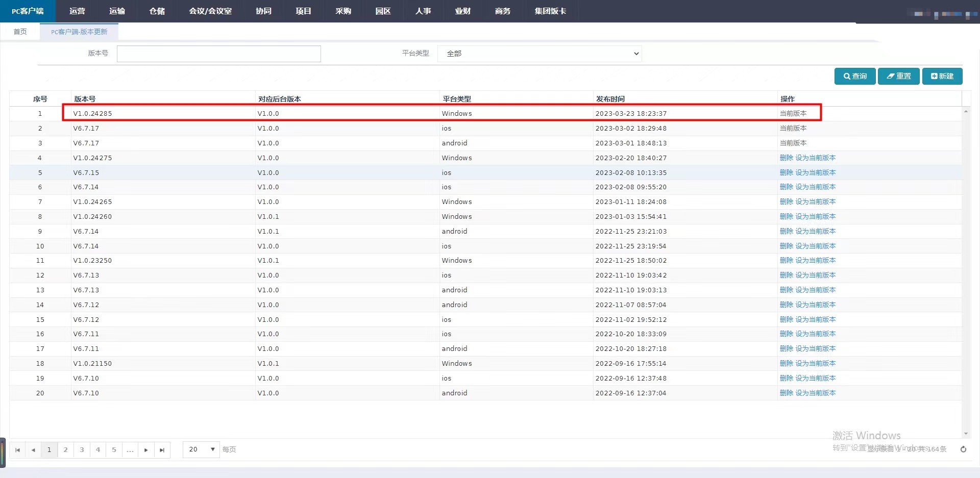This screenshot has height=478, width=980.
Task: Open the page size dropdown showing 20
Action: [201, 449]
